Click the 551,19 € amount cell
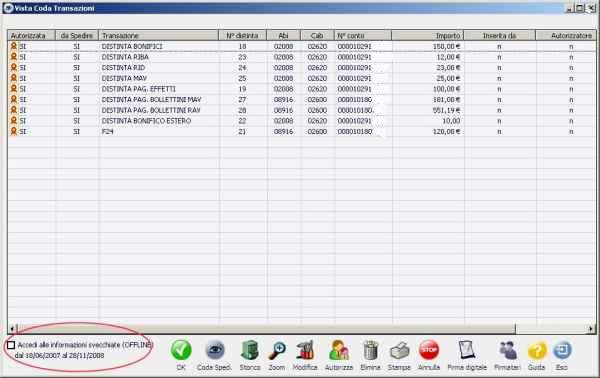Screen dimensions: 600x378 pyautogui.click(x=446, y=110)
